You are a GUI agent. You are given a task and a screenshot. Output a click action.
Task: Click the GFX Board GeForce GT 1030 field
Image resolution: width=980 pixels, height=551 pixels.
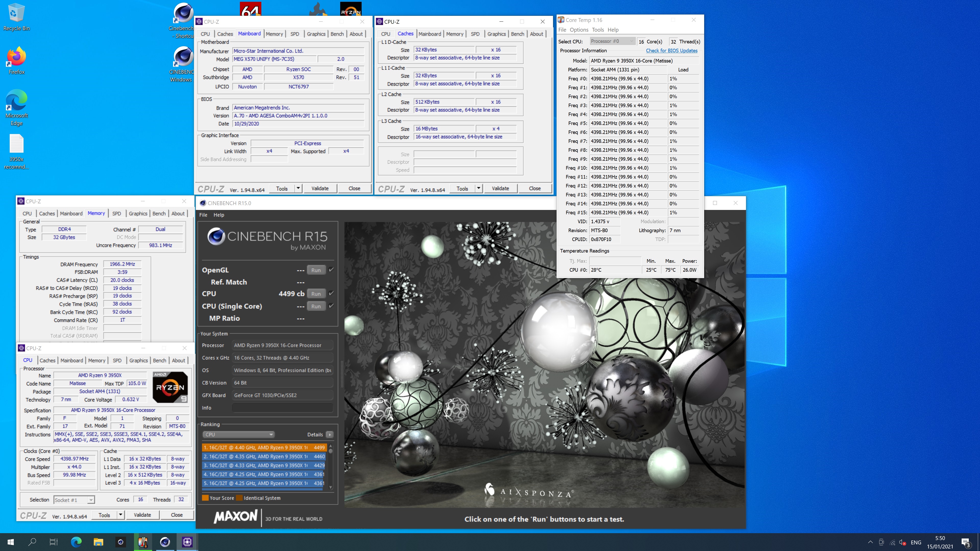click(282, 395)
